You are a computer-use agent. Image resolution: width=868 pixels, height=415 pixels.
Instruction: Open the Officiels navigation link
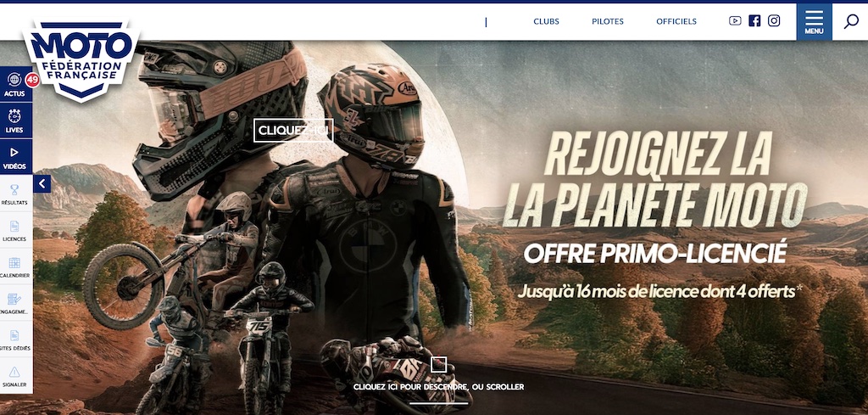(x=676, y=21)
